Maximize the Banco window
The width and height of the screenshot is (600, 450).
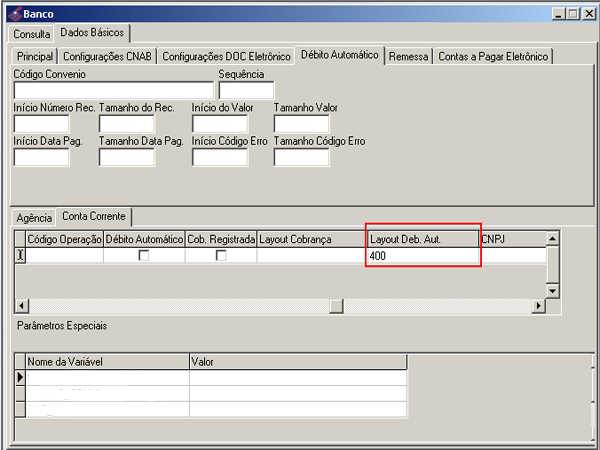click(571, 14)
